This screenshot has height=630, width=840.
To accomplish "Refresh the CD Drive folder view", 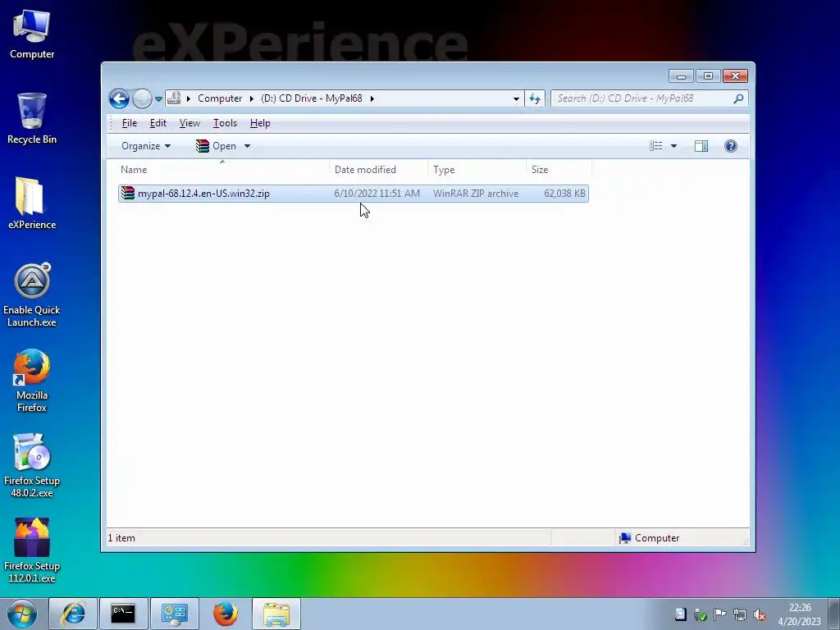I will 535,98.
